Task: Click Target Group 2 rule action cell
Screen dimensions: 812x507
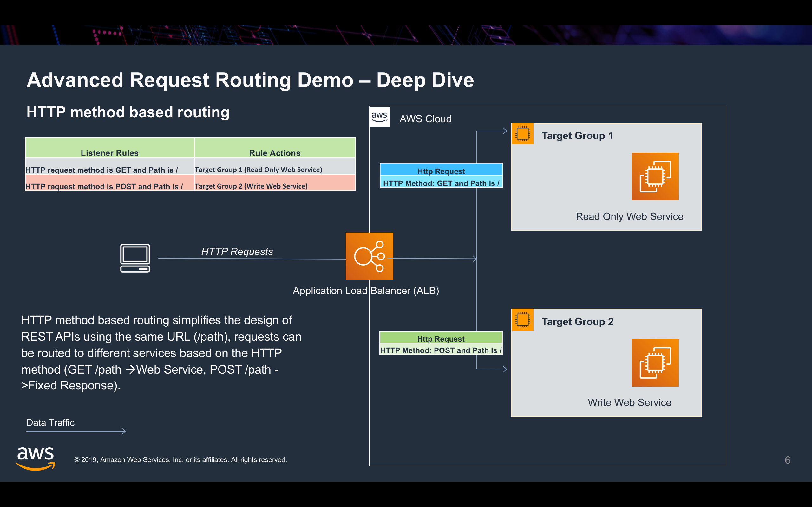Action: click(251, 186)
